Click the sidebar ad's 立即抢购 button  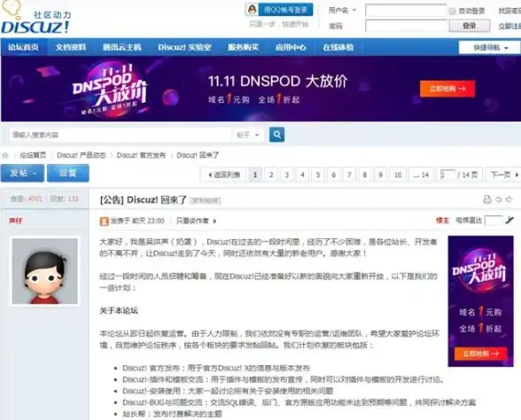click(480, 354)
